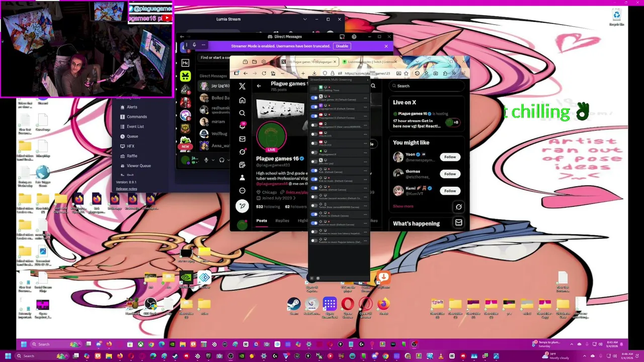
Task: Click the X logo at top of sidebar
Action: pos(242,86)
